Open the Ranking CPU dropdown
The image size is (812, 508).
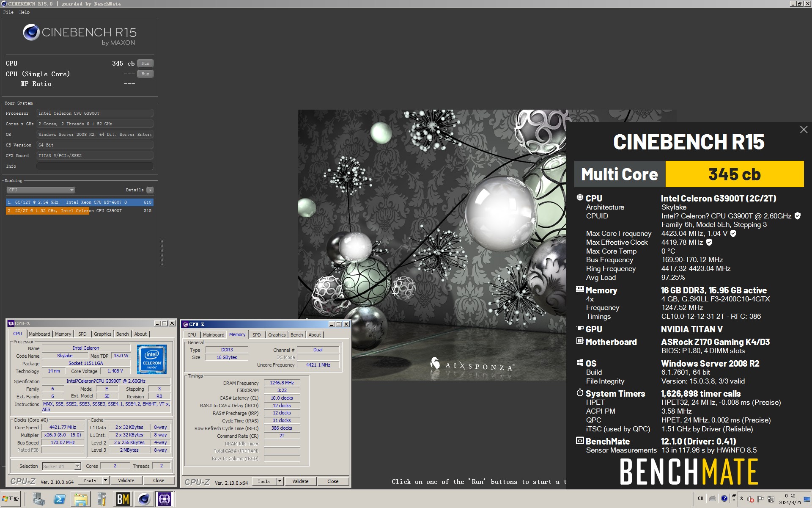41,190
